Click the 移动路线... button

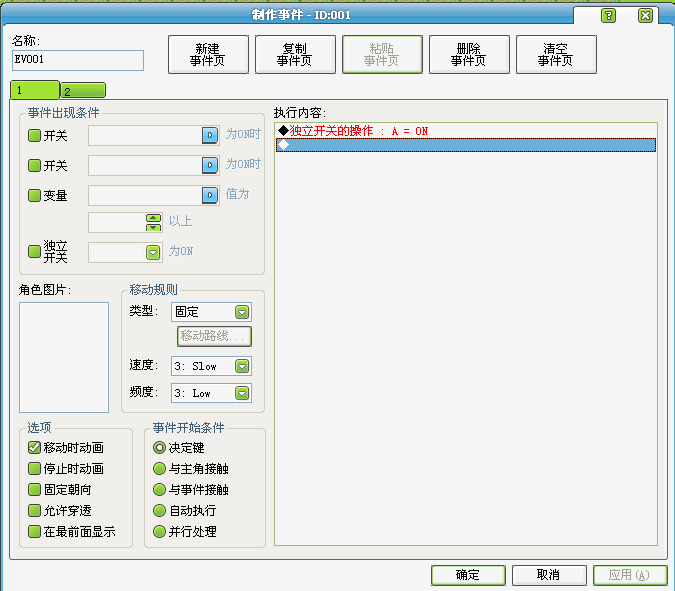(214, 336)
